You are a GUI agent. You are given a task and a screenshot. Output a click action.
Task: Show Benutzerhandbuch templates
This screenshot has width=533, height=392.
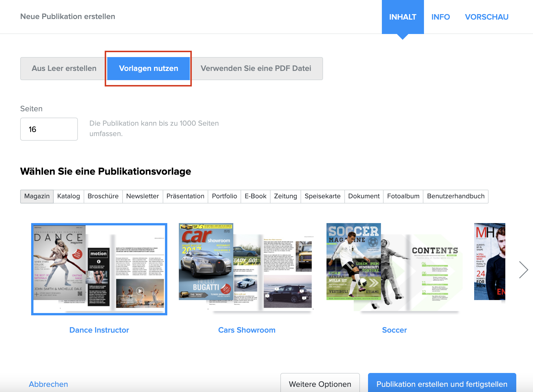tap(455, 196)
